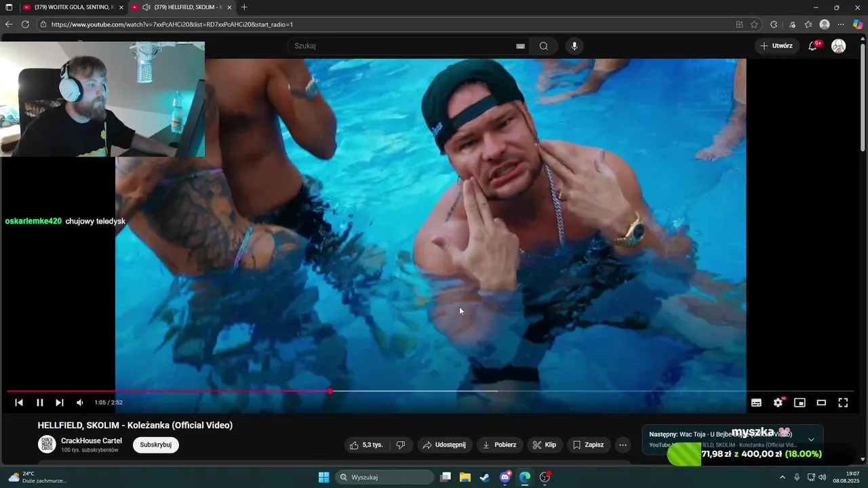
Task: Open a new browser tab
Action: click(244, 7)
